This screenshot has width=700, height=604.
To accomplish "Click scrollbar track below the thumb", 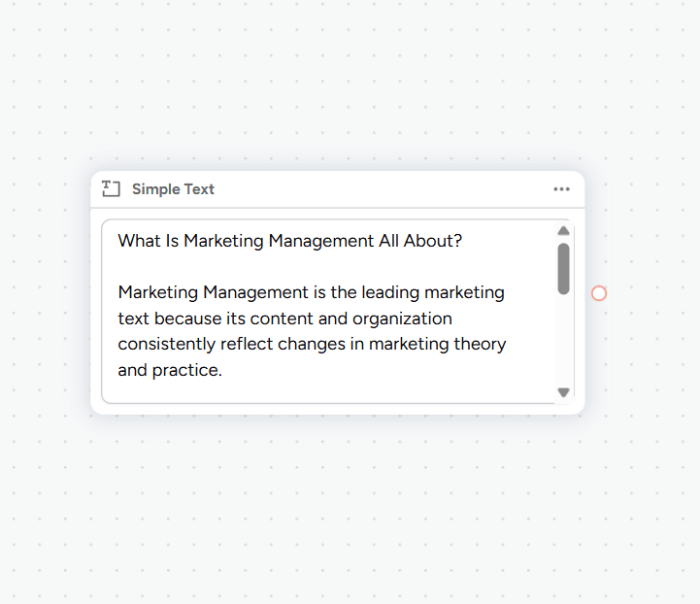I will point(563,340).
